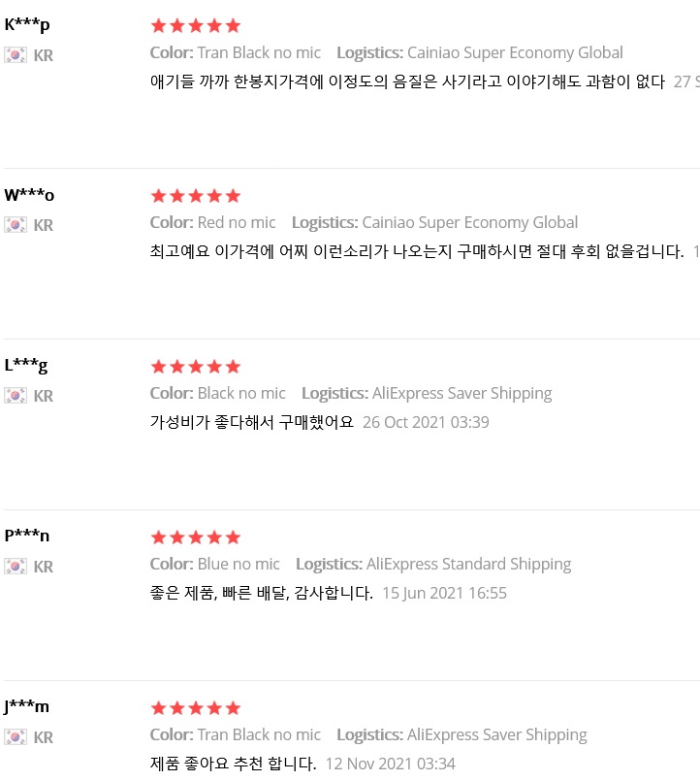Click the Korean flag icon beside J***m
This screenshot has width=700, height=781.
(x=16, y=737)
